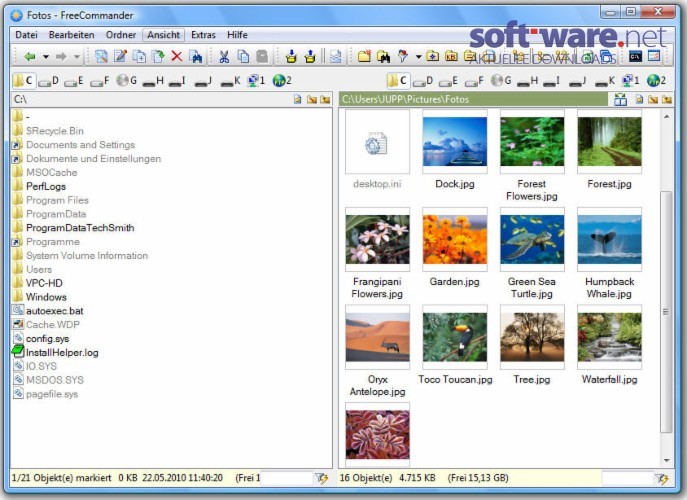Click network icon 1 in left drive bar
Image resolution: width=687 pixels, height=500 pixels.
[x=256, y=81]
